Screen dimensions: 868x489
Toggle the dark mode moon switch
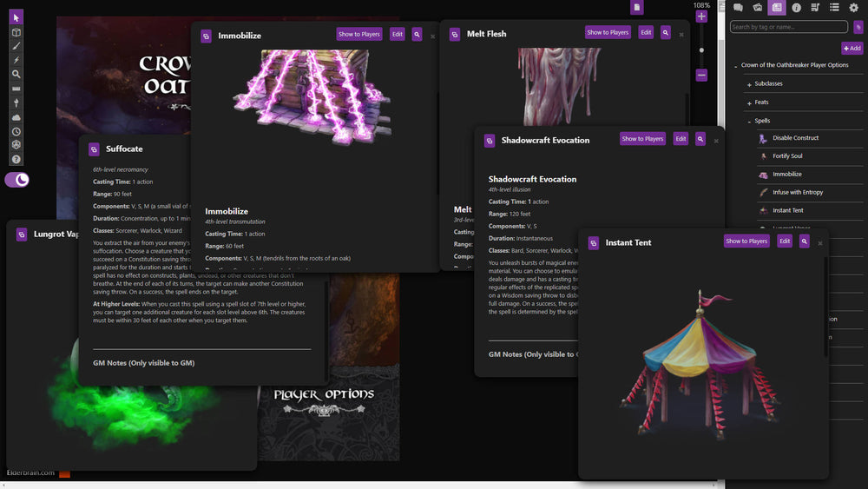point(17,180)
